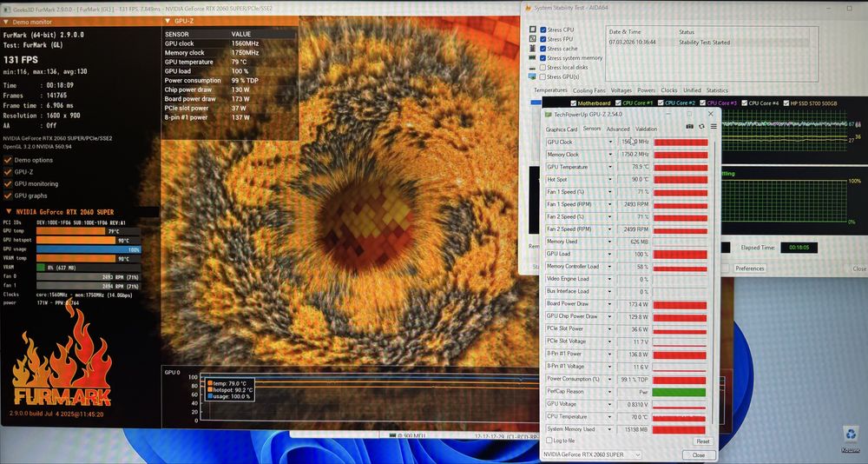Open Voltages tab in AIDA64

(x=621, y=90)
